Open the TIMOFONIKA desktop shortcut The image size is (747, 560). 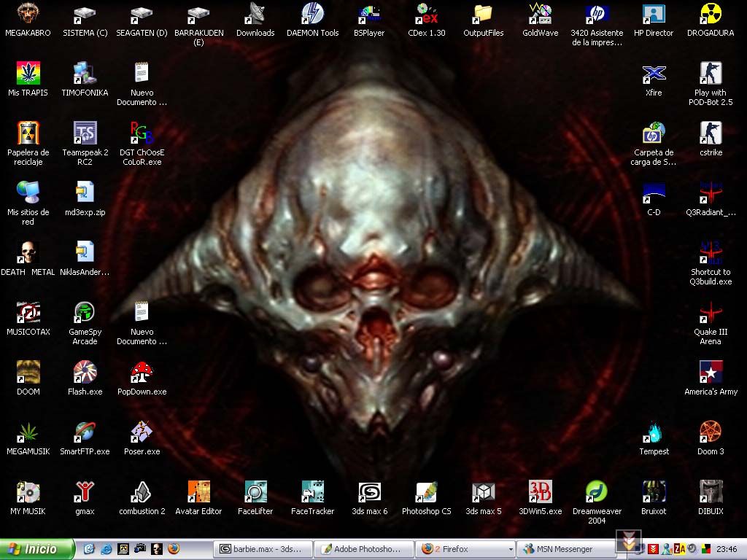click(85, 73)
